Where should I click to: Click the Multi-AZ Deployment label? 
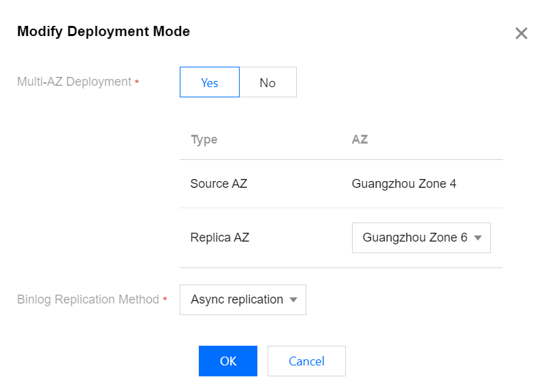(74, 82)
